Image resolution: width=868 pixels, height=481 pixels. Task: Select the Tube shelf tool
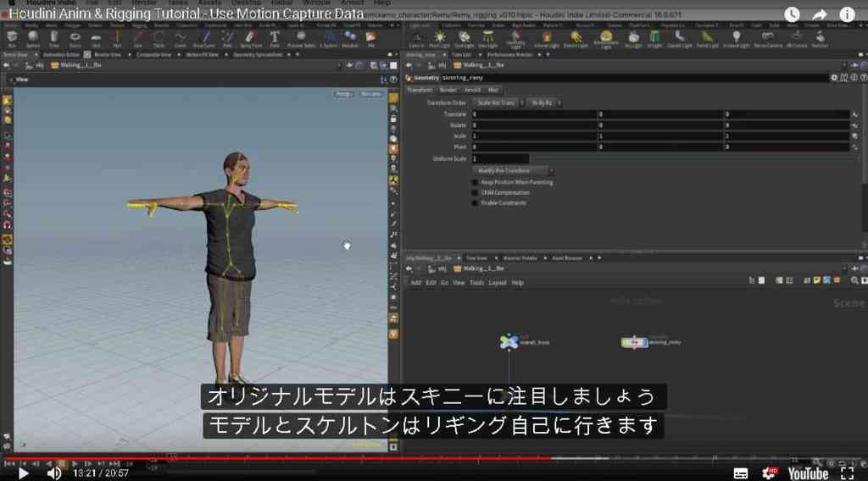53,38
